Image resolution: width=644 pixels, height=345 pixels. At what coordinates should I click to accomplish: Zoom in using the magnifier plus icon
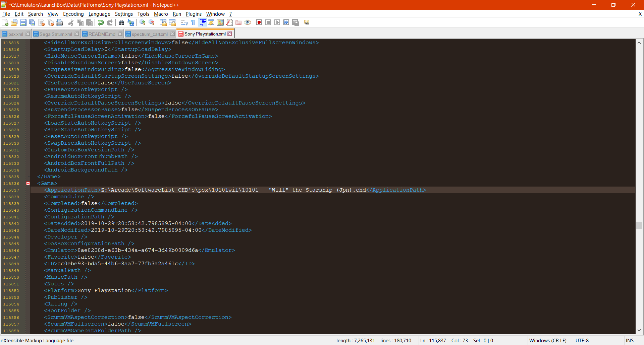(x=143, y=22)
